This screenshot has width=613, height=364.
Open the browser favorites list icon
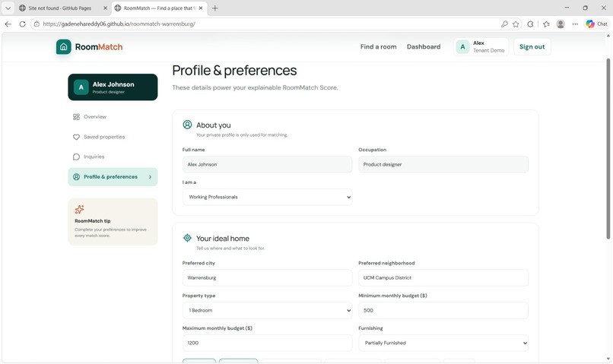click(x=546, y=24)
